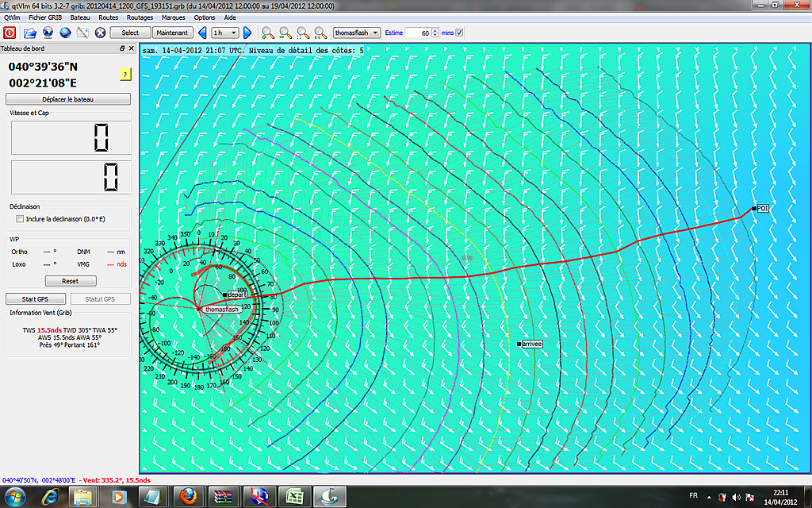Click the volume speaker tray icon
Screen dimensions: 812x508
736,498
